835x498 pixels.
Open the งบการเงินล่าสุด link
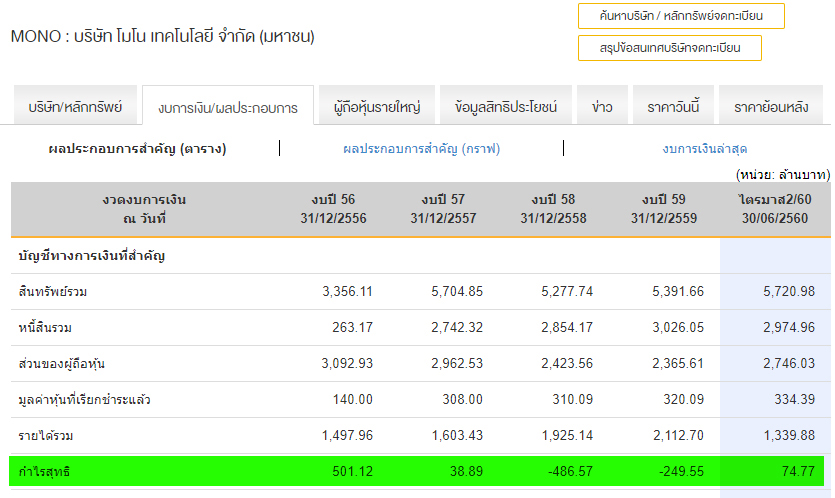pyautogui.click(x=705, y=149)
